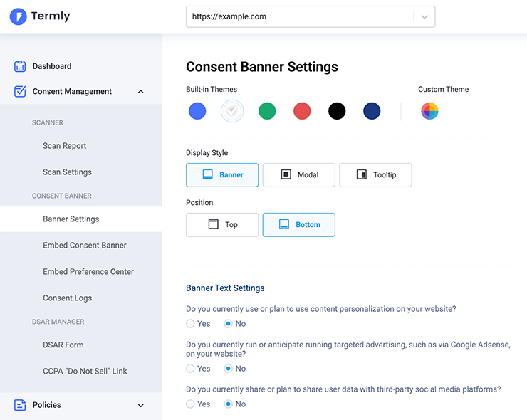Go to Banner Settings sidebar item
Screen dimensions: 527x420
coord(80,219)
